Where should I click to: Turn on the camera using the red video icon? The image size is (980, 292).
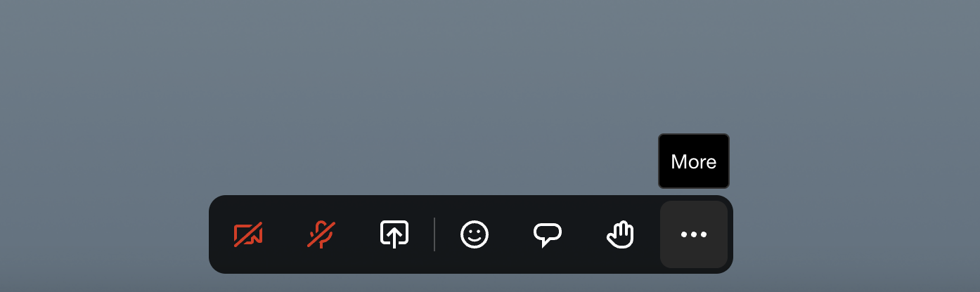(248, 234)
